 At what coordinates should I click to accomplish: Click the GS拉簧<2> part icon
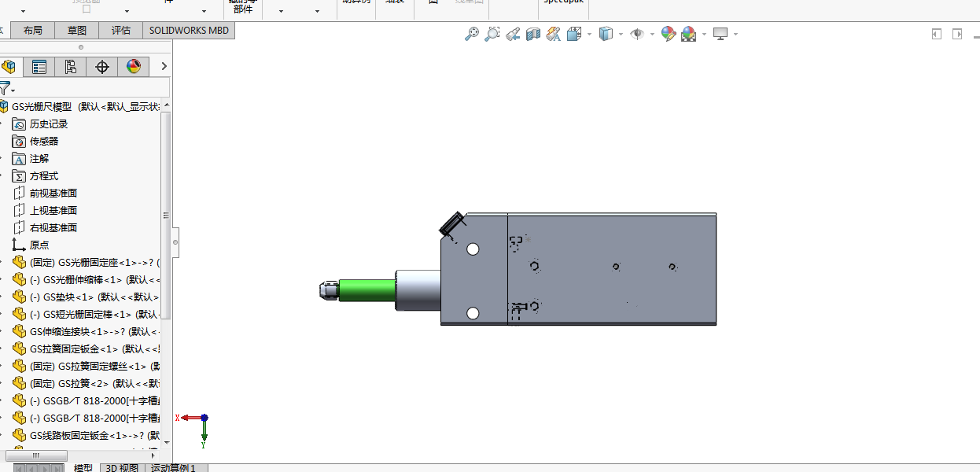pyautogui.click(x=20, y=383)
